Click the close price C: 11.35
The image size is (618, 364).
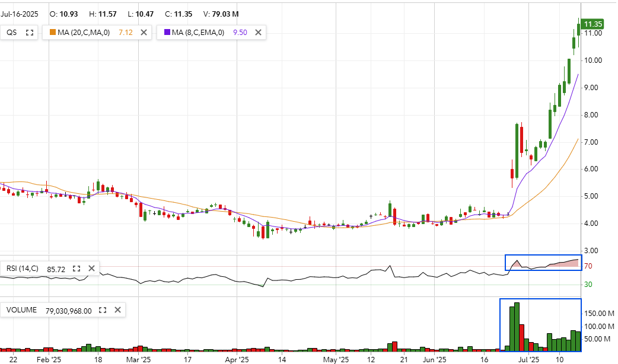coord(179,14)
